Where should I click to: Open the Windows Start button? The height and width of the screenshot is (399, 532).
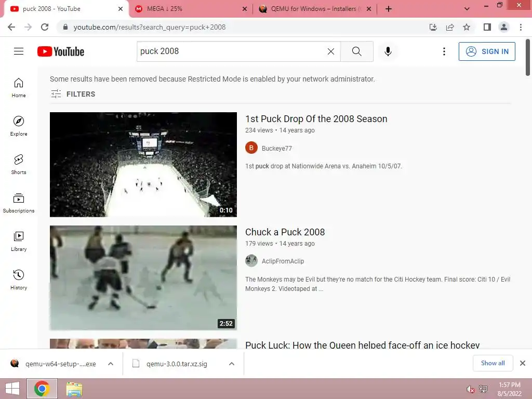12,389
